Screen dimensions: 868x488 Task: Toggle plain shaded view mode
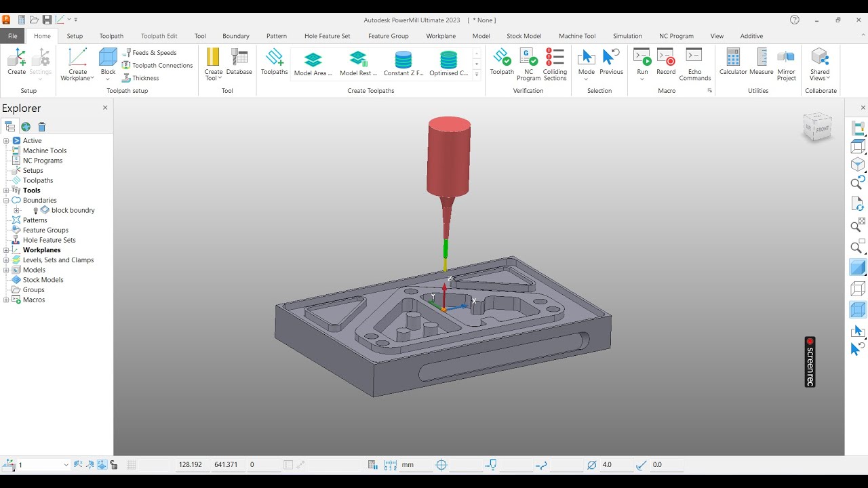click(x=858, y=267)
